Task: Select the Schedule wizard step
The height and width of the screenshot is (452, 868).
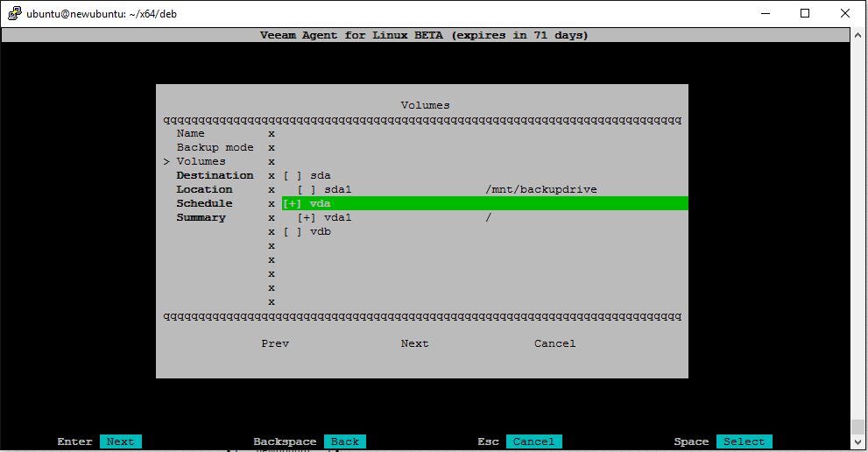Action: click(204, 204)
